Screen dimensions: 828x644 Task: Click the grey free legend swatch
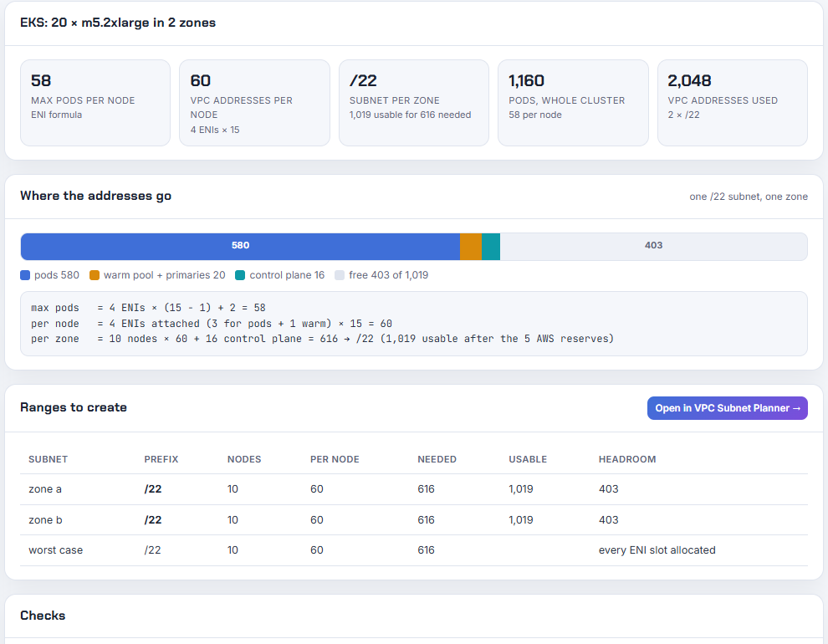coord(340,275)
